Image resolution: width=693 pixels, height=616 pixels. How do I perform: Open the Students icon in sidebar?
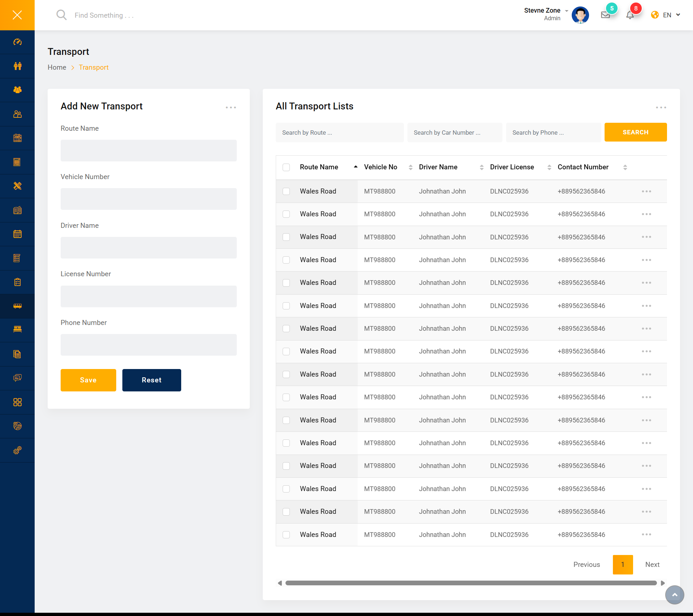pos(17,66)
